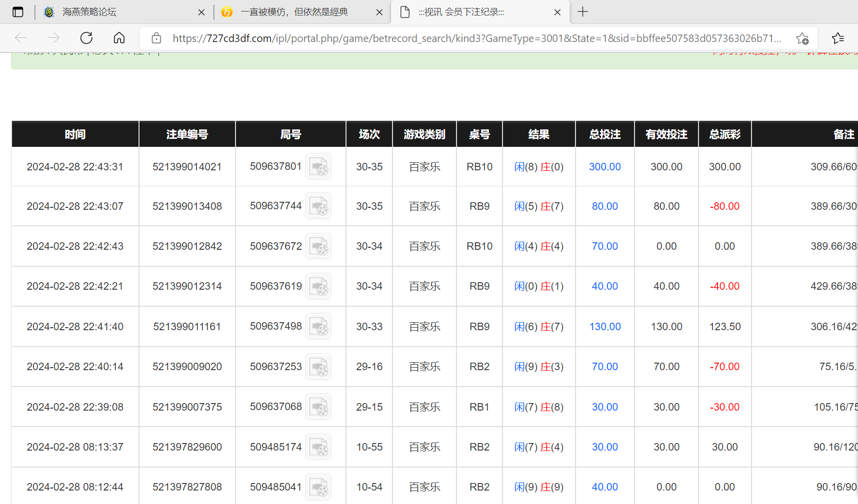Image resolution: width=858 pixels, height=504 pixels.
Task: Click session number 10-55
Action: [x=369, y=447]
